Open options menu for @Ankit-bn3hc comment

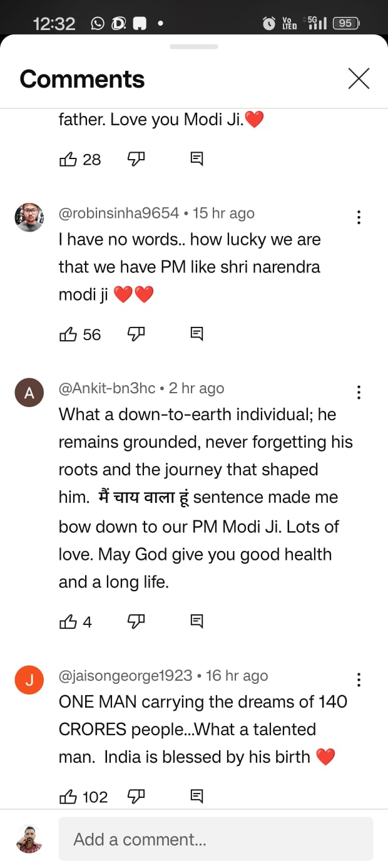(x=359, y=392)
